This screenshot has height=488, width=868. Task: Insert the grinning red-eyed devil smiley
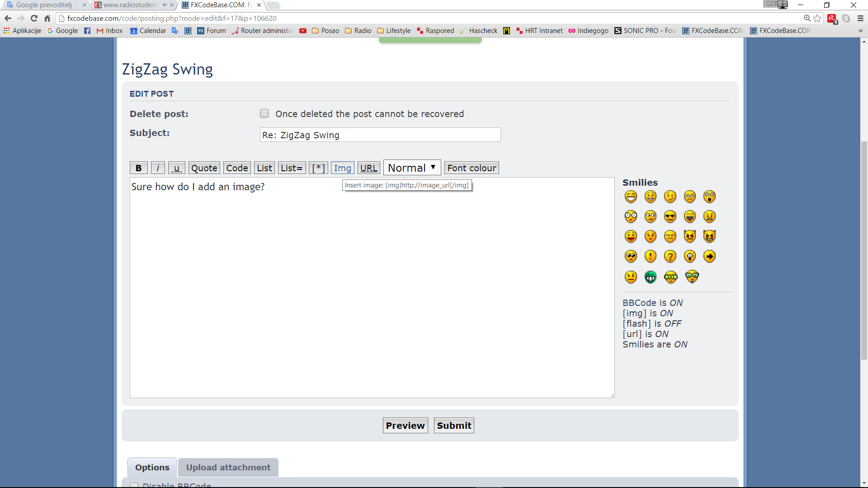pos(709,236)
